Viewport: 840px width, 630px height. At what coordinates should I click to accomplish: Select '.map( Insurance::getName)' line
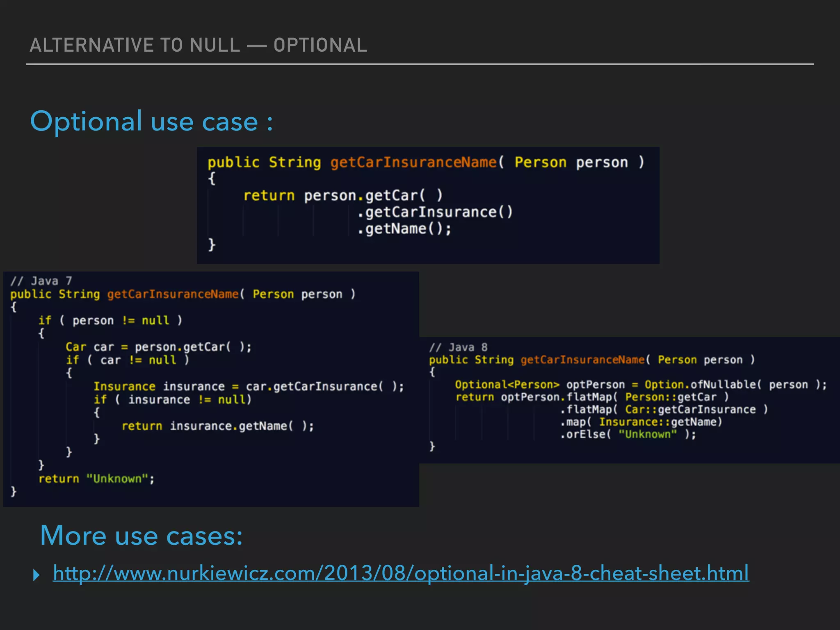tap(641, 422)
